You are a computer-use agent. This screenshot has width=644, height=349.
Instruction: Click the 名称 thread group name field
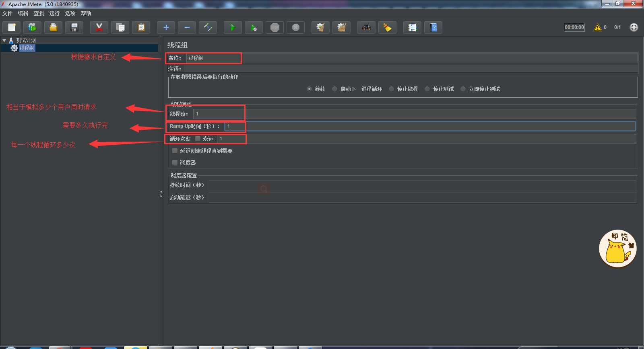(412, 58)
